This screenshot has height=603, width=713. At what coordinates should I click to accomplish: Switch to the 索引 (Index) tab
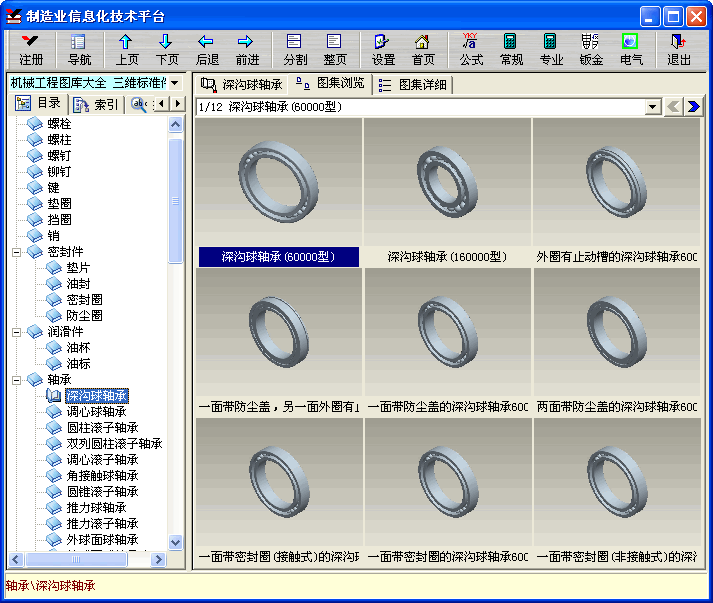click(x=97, y=103)
